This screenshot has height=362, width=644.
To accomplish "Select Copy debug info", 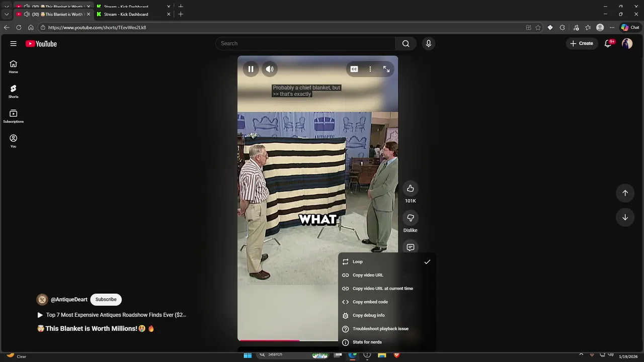I will 386,315.
